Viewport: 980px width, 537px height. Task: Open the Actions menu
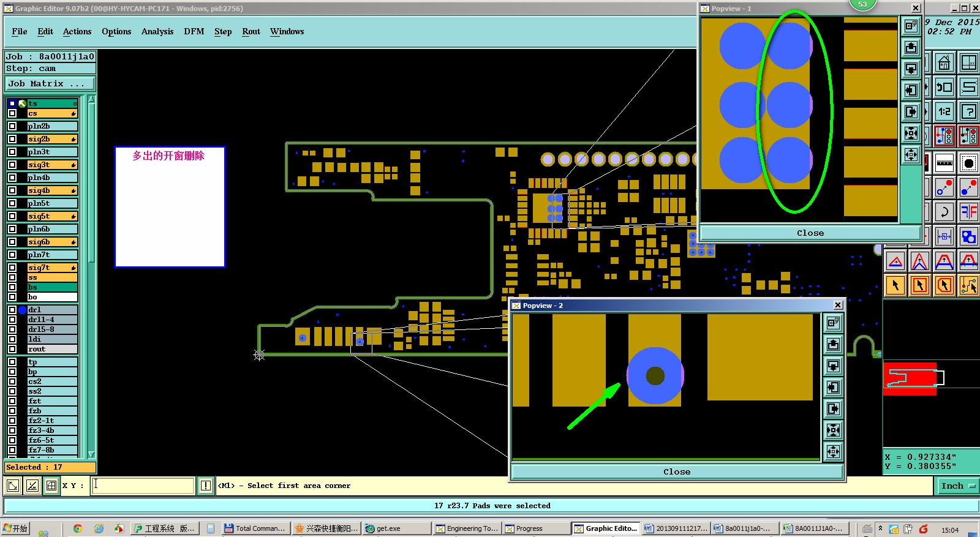[77, 31]
